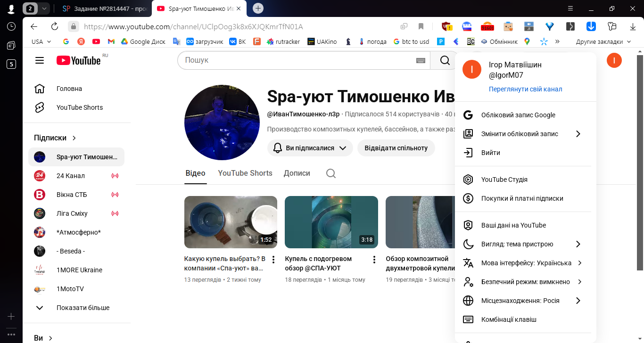The height and width of the screenshot is (343, 644).
Task: Open Ліга Сміху subscription
Action: pyautogui.click(x=76, y=213)
